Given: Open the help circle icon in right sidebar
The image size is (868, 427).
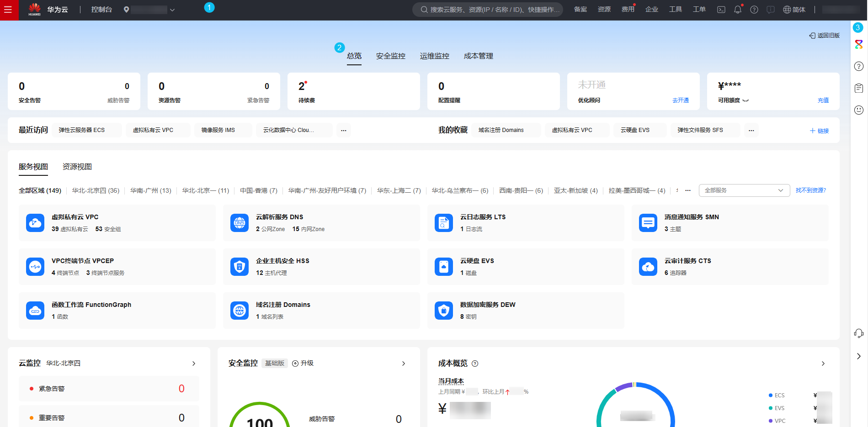Looking at the screenshot, I should pyautogui.click(x=859, y=66).
